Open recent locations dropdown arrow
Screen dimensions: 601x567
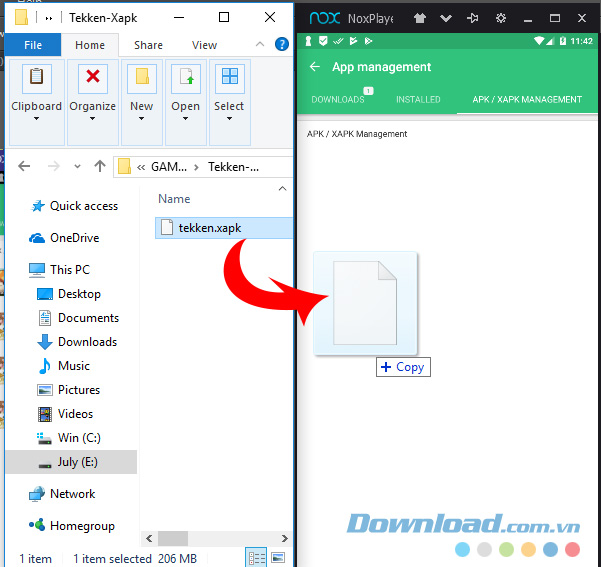tap(77, 166)
